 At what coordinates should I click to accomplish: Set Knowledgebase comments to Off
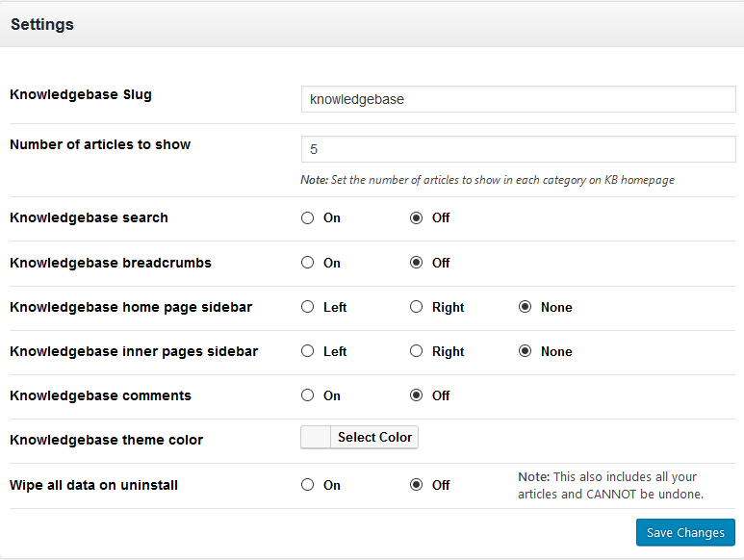tap(416, 395)
